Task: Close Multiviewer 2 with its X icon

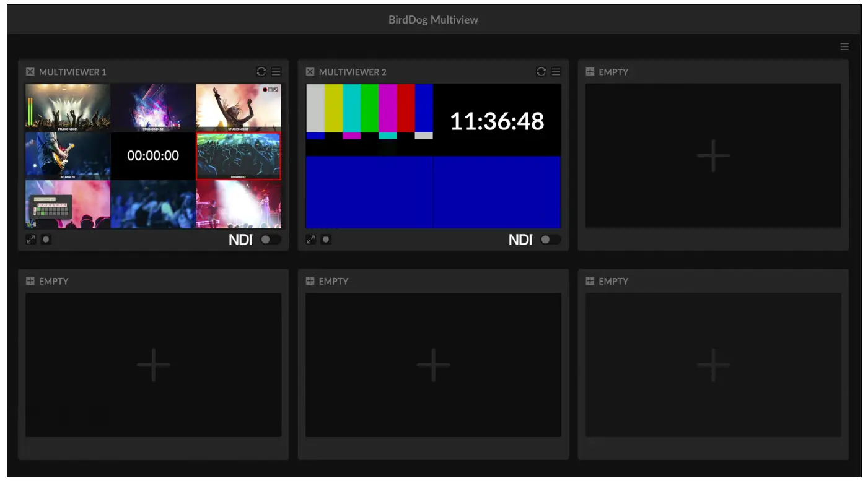Action: pyautogui.click(x=310, y=72)
